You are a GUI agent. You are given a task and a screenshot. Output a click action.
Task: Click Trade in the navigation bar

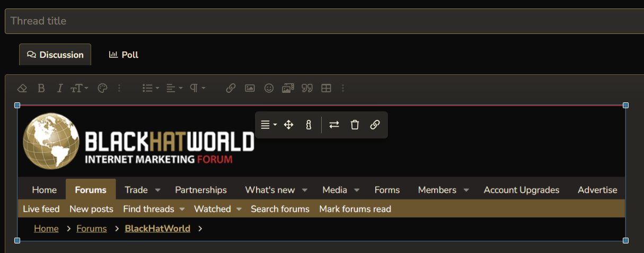coord(136,190)
